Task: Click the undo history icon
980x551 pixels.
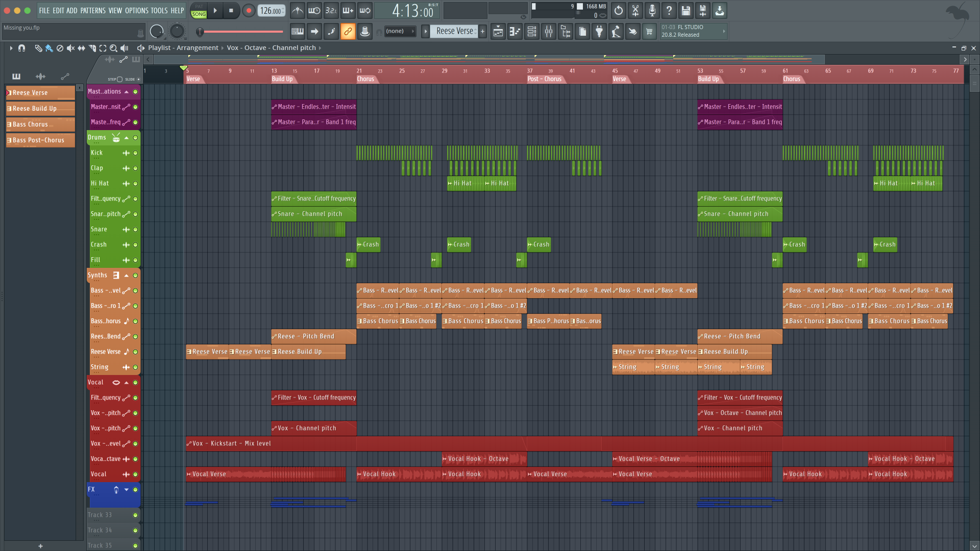Action: click(619, 10)
